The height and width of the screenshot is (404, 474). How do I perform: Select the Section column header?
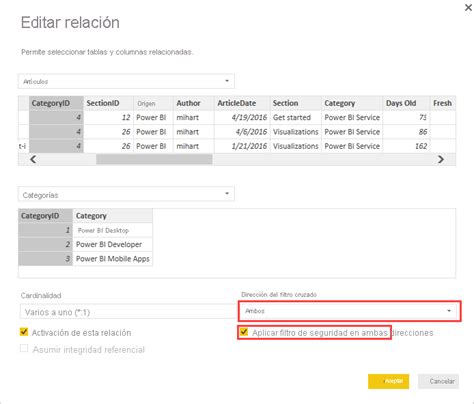coord(296,103)
